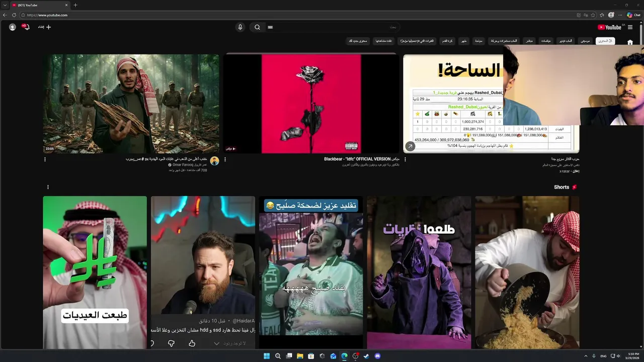Open Windows taskbar search

pyautogui.click(x=278, y=356)
